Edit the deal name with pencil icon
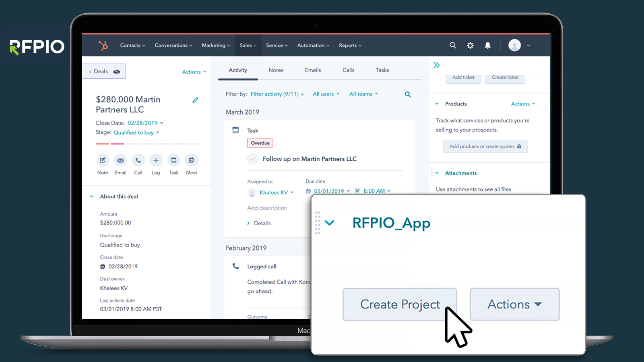 pyautogui.click(x=195, y=100)
